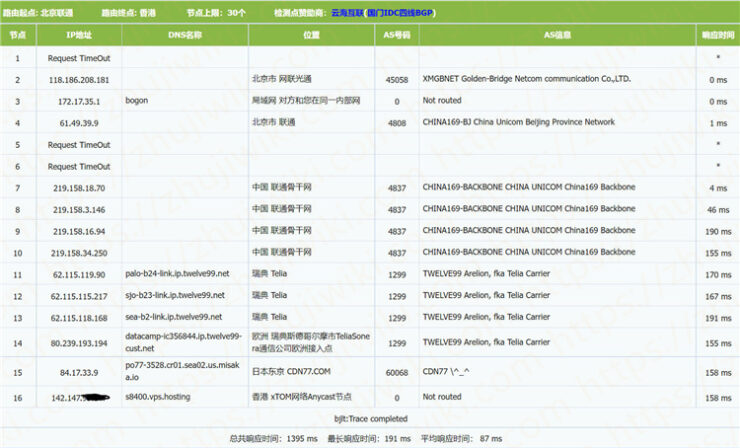
Task: Select IP address 62.115.119.90
Action: pyautogui.click(x=79, y=275)
